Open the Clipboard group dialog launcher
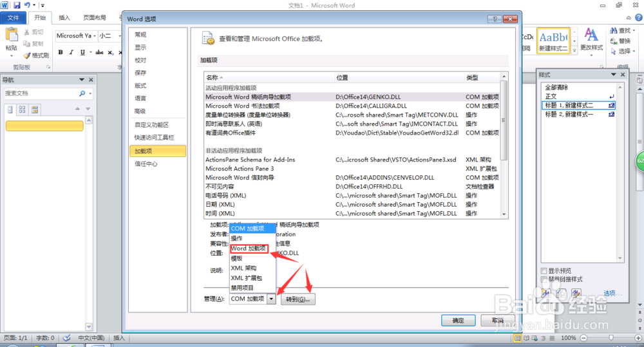Image resolution: width=644 pixels, height=347 pixels. coord(48,66)
